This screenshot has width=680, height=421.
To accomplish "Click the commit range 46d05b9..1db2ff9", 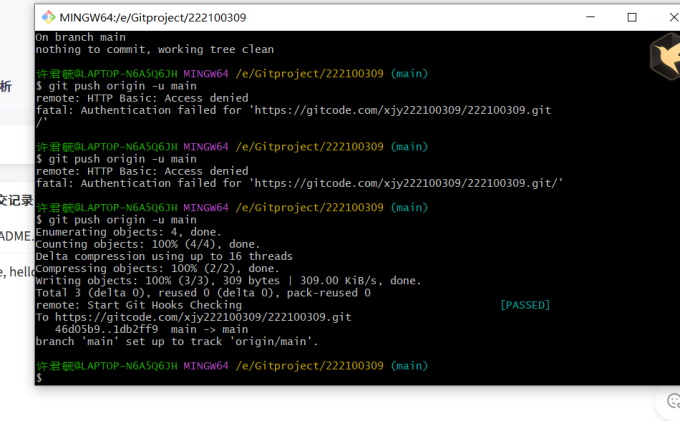I will pos(106,329).
